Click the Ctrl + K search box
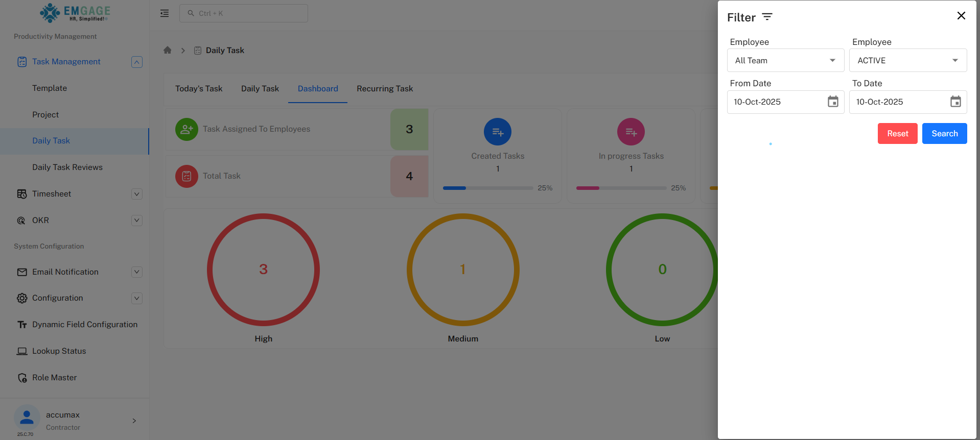This screenshot has width=980, height=440. click(x=244, y=13)
